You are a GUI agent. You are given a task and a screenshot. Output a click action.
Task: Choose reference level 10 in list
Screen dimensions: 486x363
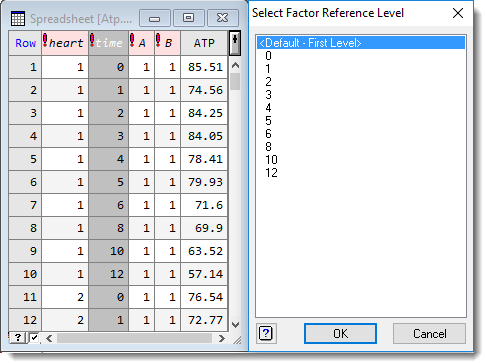[271, 160]
